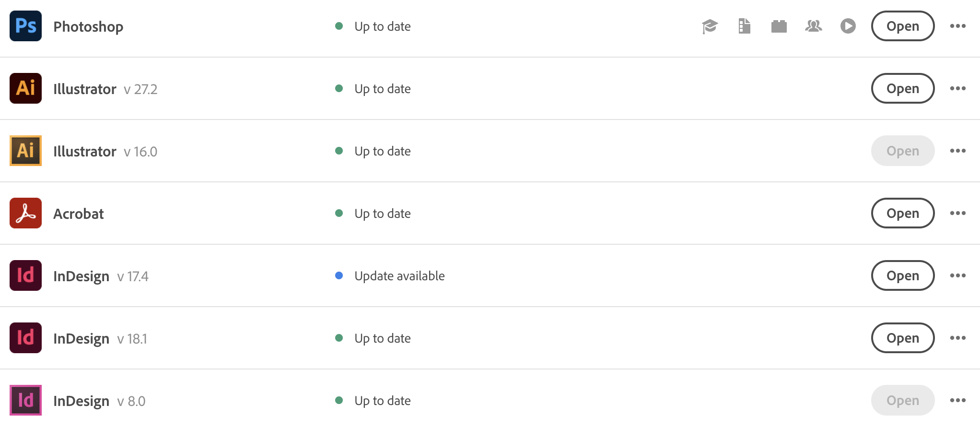Open Photoshop tutorials via graduation cap icon
This screenshot has height=429, width=980.
coord(710,26)
